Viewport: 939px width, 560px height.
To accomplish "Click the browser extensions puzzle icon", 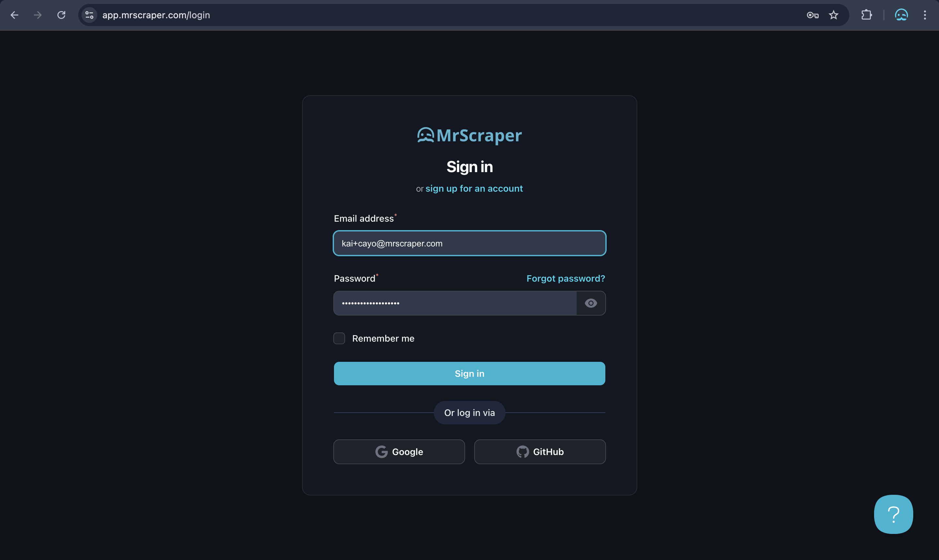I will [866, 15].
